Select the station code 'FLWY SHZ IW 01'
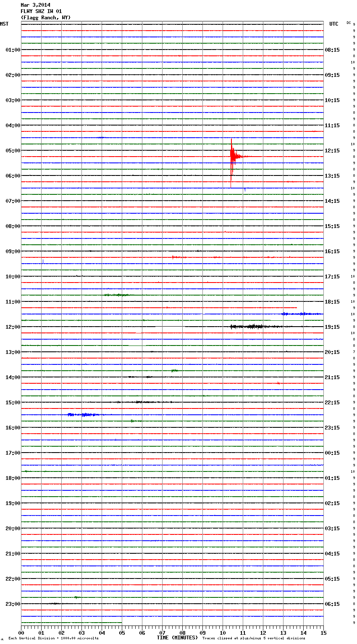Viewport: 357px width, 644px height. tap(41, 11)
